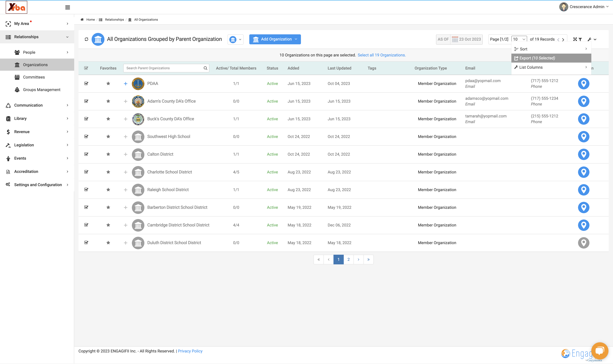Viewport: 613px width, 364px height.
Task: Click the refresh icon beside the page title
Action: pyautogui.click(x=86, y=39)
